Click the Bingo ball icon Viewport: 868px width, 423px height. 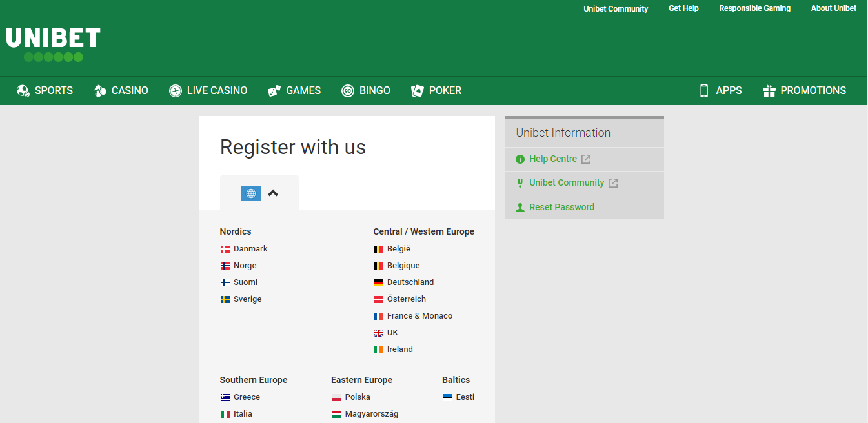tap(348, 91)
